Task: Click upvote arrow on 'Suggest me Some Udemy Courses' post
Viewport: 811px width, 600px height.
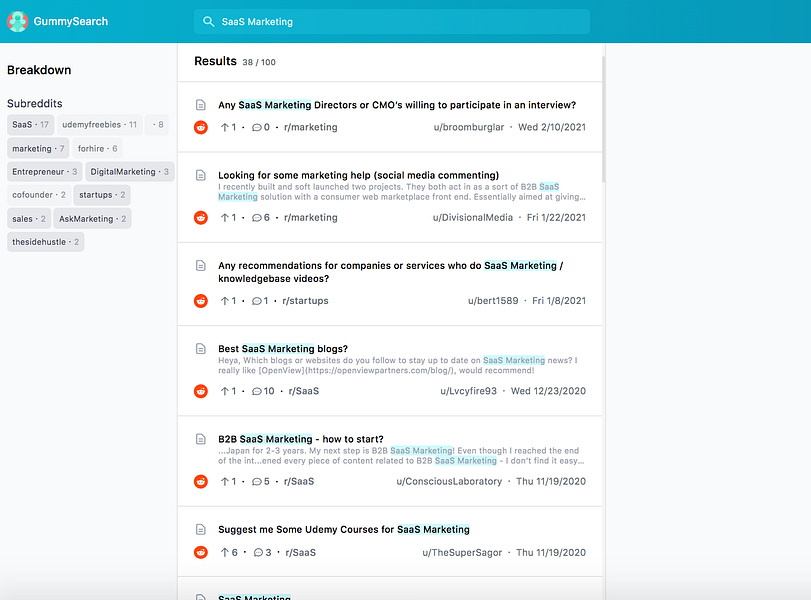Action: click(224, 552)
